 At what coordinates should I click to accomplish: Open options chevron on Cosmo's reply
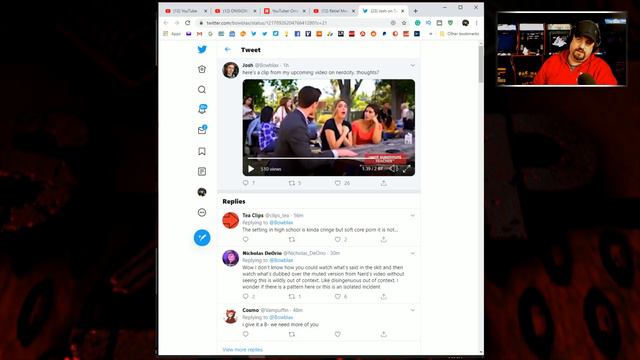pyautogui.click(x=413, y=310)
